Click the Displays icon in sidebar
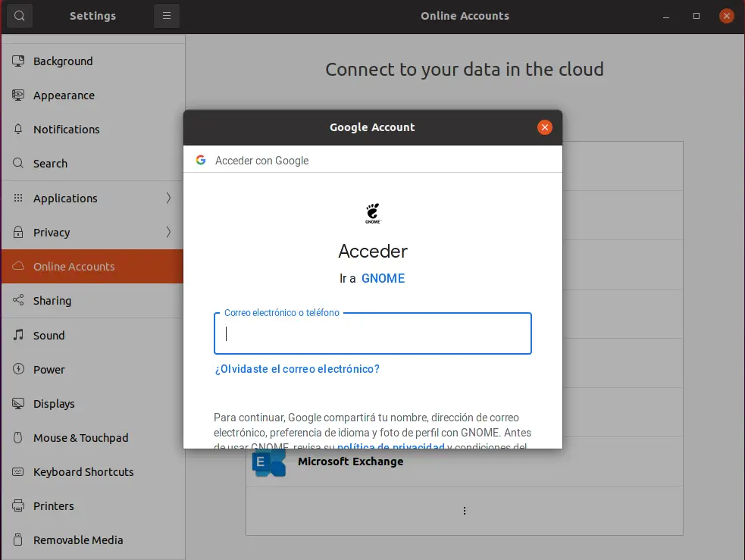745x560 pixels. (18, 403)
